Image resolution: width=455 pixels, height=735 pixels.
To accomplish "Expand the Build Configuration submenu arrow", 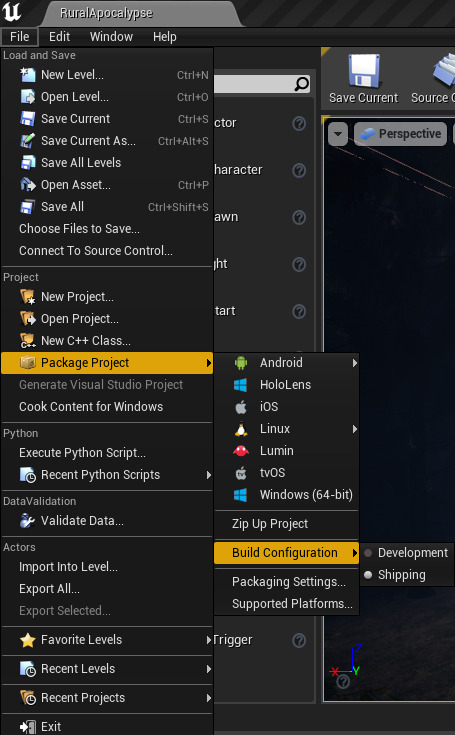I will pyautogui.click(x=355, y=553).
